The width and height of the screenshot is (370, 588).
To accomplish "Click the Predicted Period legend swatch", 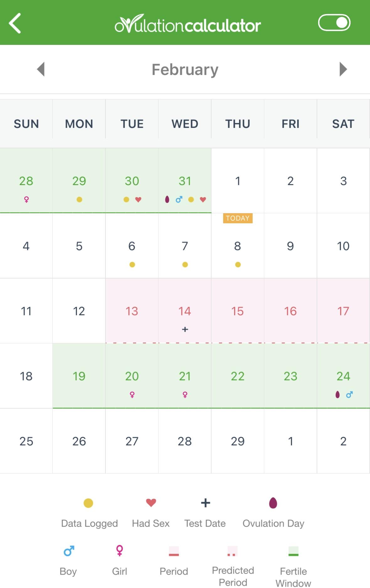I will pyautogui.click(x=233, y=551).
